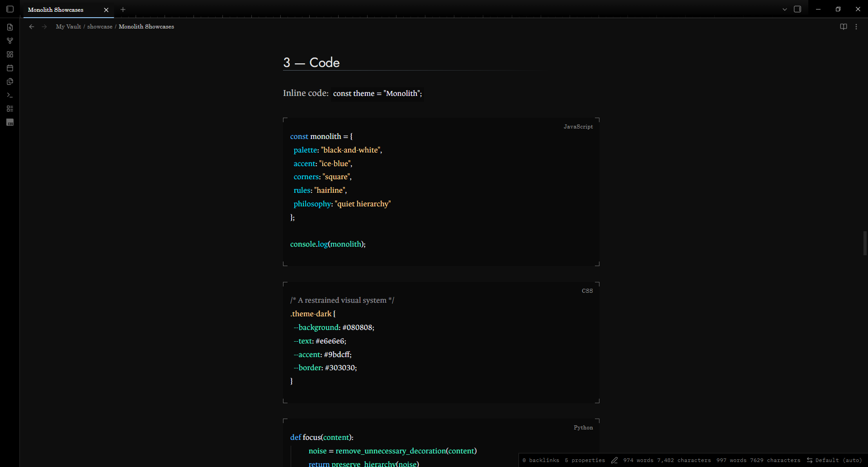This screenshot has height=467, width=868.
Task: Click the 997 words 7629 characters entry
Action: (x=758, y=460)
